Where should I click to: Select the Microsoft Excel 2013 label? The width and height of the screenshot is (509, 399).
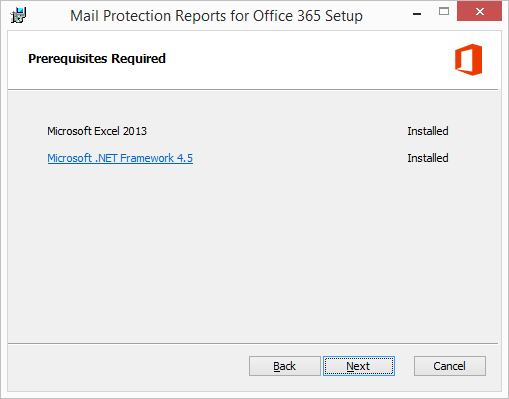click(x=97, y=131)
